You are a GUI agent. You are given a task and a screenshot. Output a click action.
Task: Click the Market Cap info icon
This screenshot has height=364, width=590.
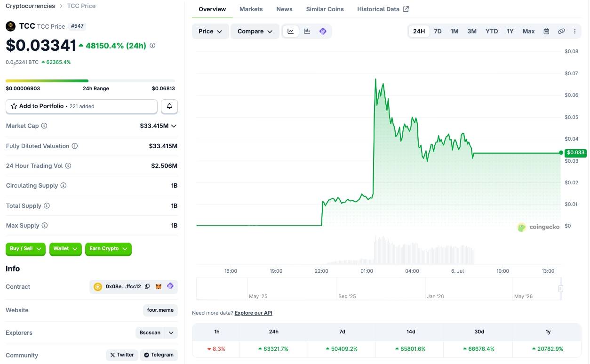[x=44, y=126]
